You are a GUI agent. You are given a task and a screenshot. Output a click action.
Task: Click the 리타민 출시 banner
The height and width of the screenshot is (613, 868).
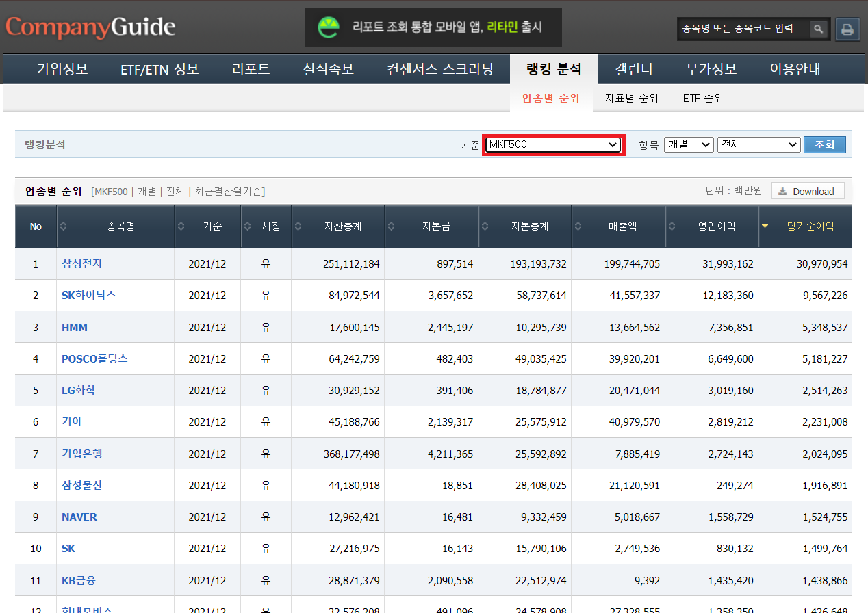[433, 27]
